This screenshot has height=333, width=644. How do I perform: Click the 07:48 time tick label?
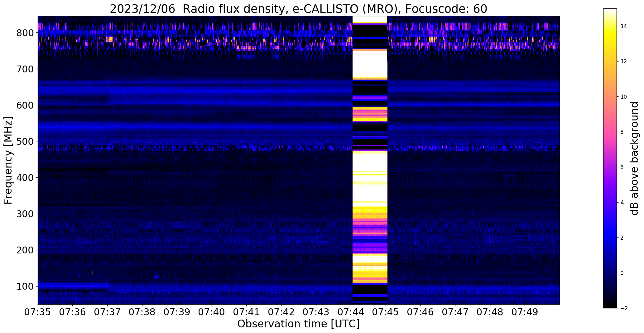point(490,312)
